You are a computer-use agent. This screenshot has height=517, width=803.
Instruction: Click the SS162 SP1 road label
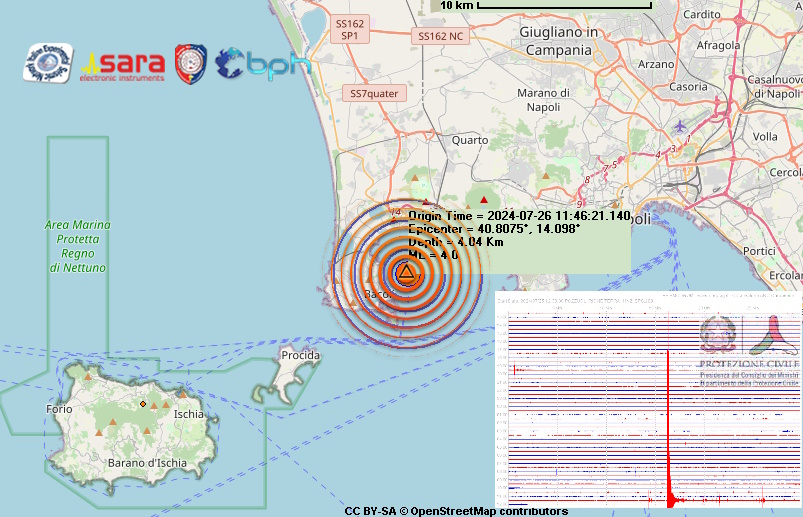point(350,29)
